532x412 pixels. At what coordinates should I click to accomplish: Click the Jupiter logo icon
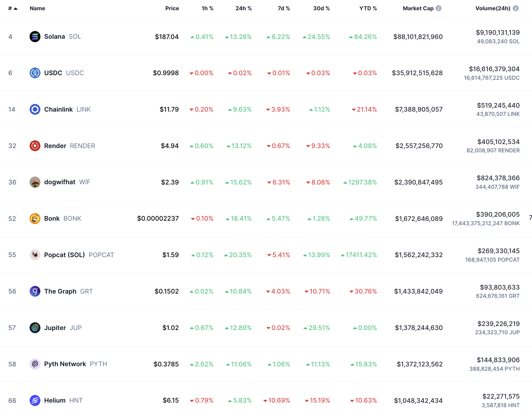point(35,328)
